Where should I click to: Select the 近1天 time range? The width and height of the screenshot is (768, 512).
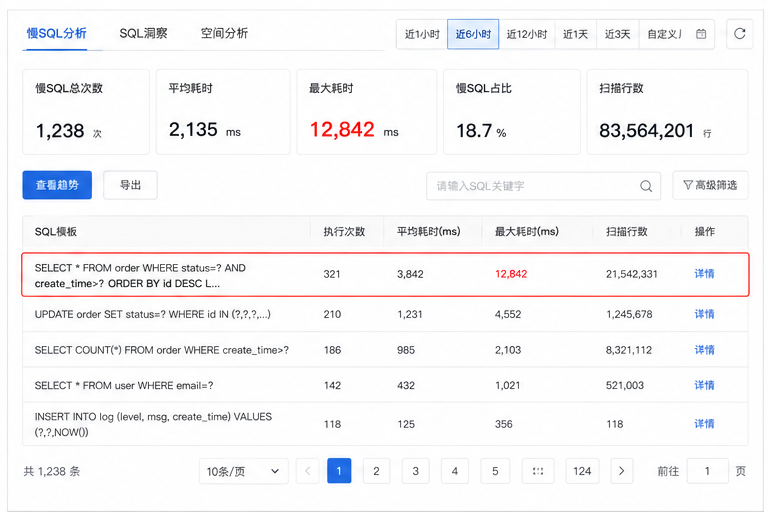pos(576,34)
